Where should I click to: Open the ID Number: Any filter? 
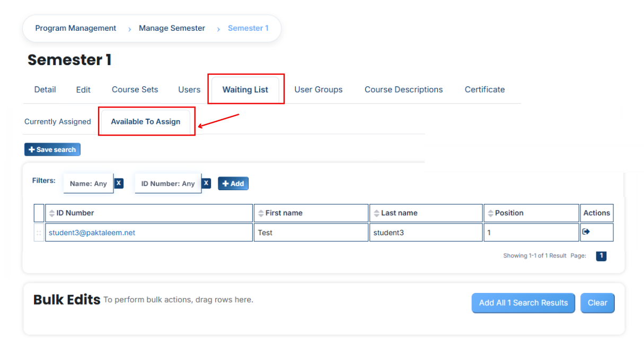click(168, 183)
